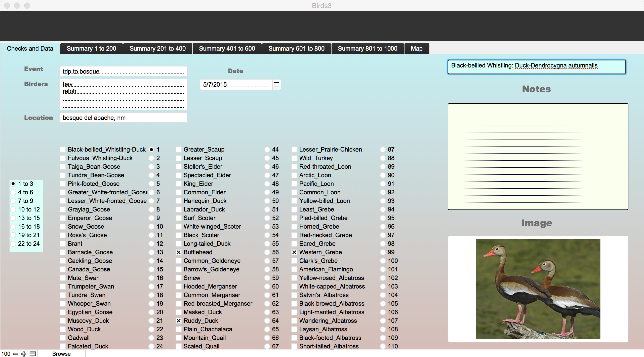This screenshot has width=644, height=357.
Task: Open the Map tab
Action: tap(416, 49)
